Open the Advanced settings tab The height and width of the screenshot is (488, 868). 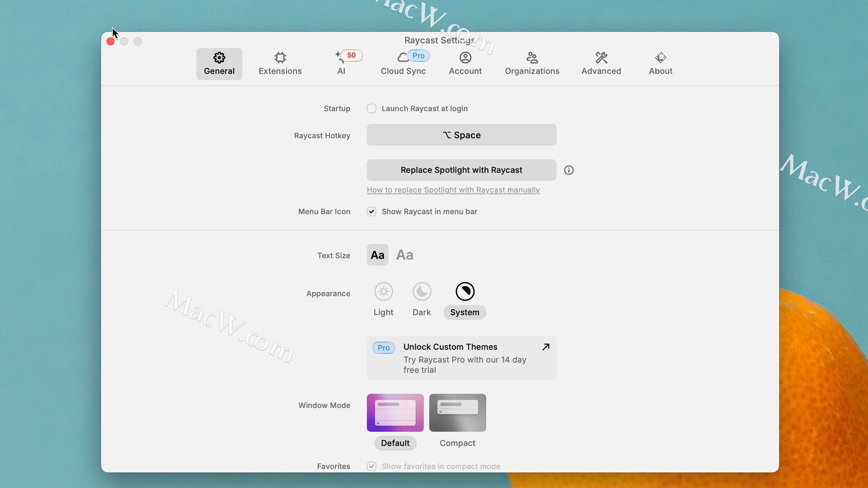click(x=601, y=64)
